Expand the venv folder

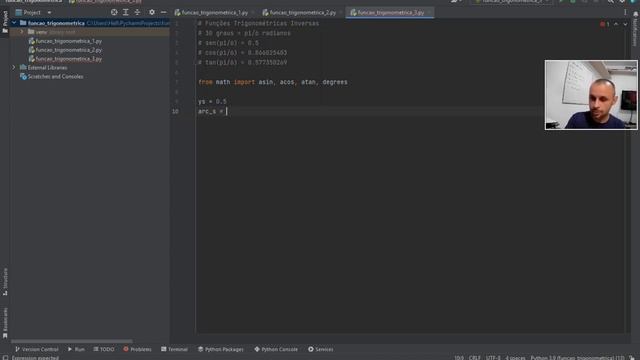pyautogui.click(x=22, y=32)
